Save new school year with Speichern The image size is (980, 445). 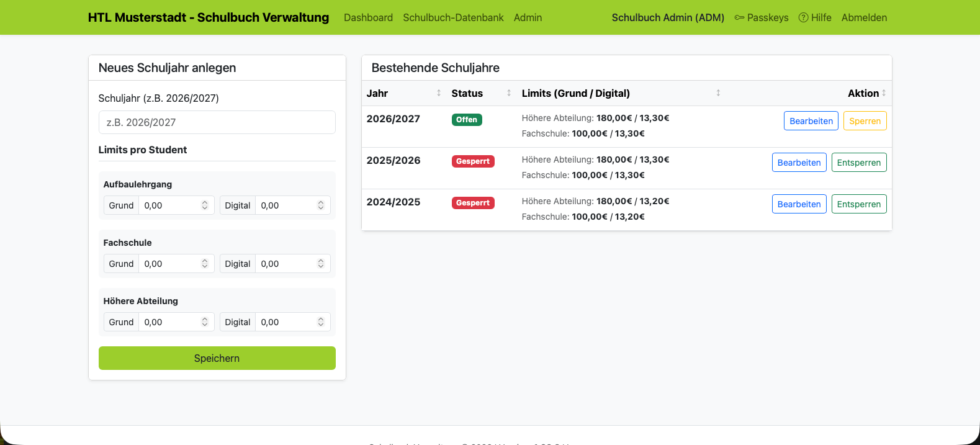click(217, 358)
